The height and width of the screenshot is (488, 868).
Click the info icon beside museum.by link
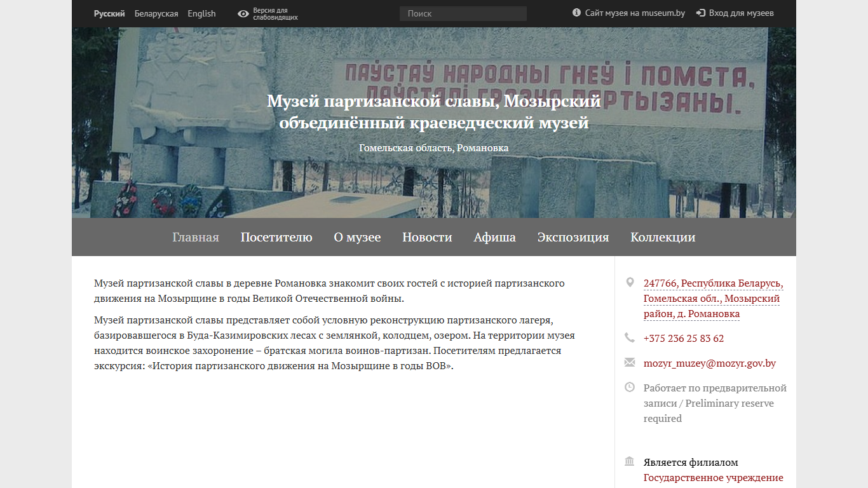pyautogui.click(x=576, y=13)
